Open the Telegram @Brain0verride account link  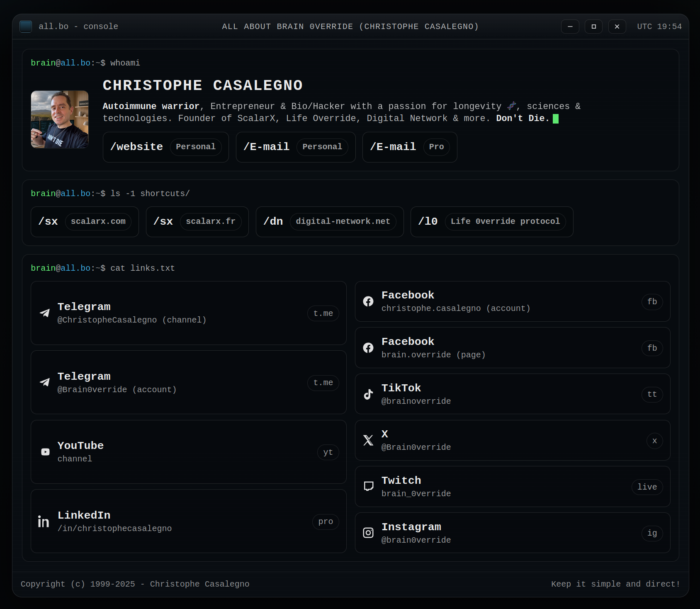pyautogui.click(x=188, y=382)
